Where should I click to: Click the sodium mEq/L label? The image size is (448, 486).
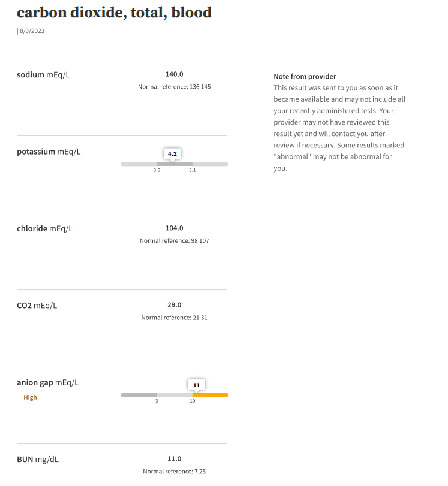pyautogui.click(x=43, y=75)
